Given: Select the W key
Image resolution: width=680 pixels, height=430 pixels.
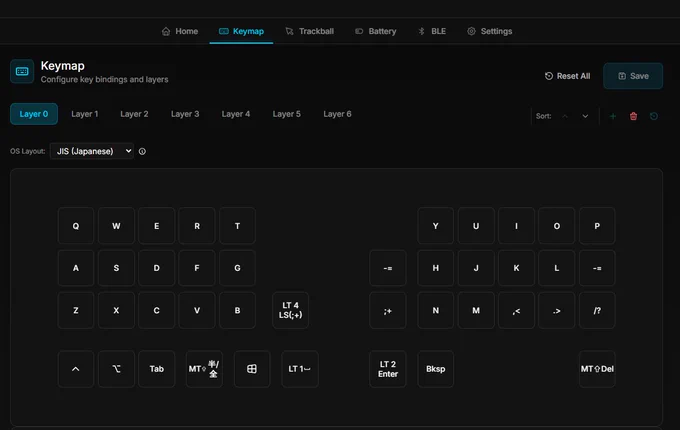Looking at the screenshot, I should pyautogui.click(x=116, y=226).
